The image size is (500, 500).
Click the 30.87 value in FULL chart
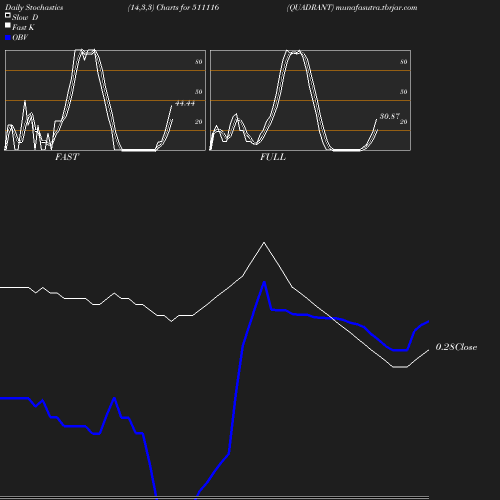390,116
